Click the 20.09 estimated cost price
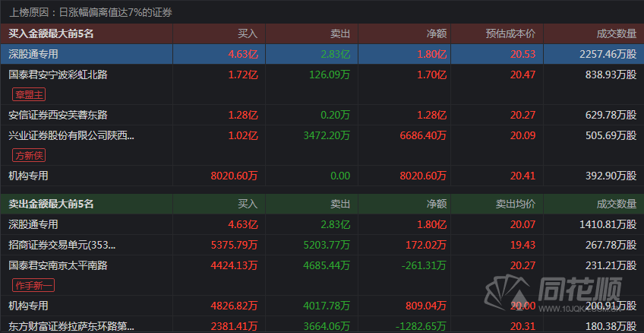The image size is (644, 333). coord(522,135)
